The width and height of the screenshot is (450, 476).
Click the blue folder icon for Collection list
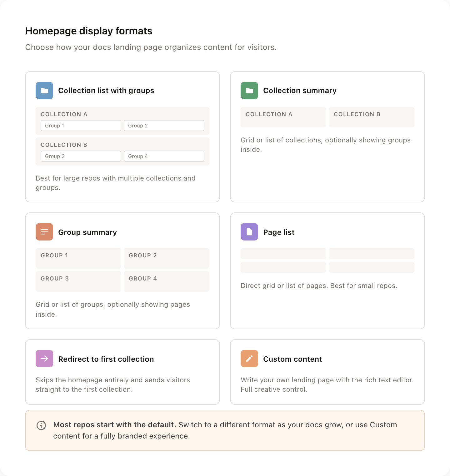(x=44, y=90)
